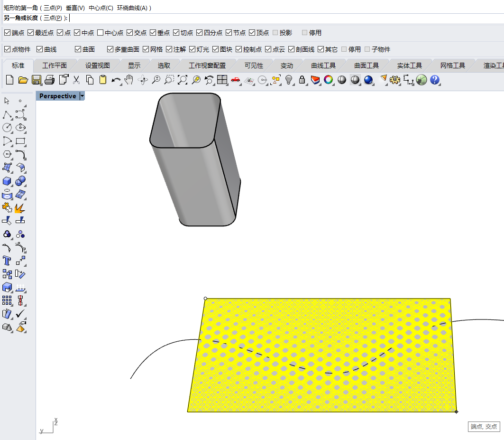The height and width of the screenshot is (440, 504).
Task: Click the Explode orange burst icon
Action: pos(20,208)
